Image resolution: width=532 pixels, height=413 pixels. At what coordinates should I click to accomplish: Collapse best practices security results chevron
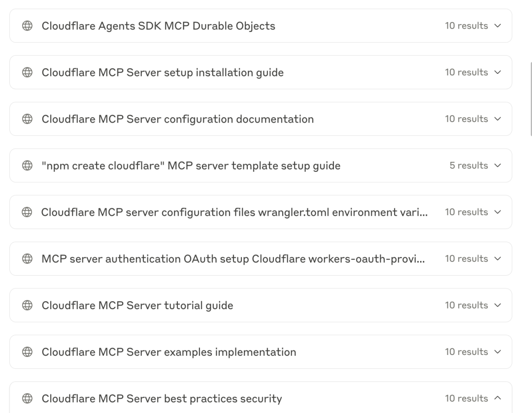tap(497, 399)
